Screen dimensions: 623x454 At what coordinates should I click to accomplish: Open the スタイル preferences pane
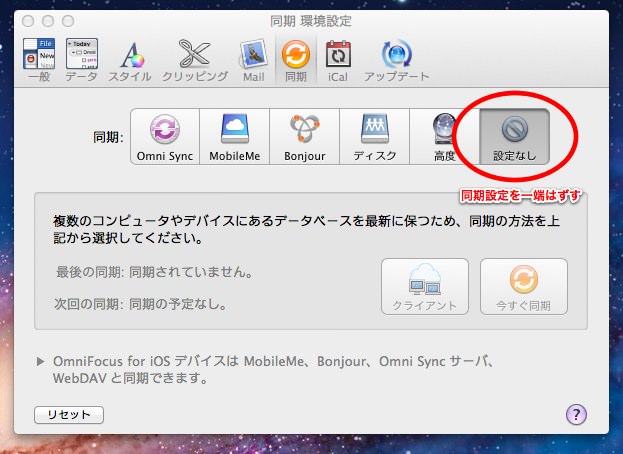click(x=130, y=60)
